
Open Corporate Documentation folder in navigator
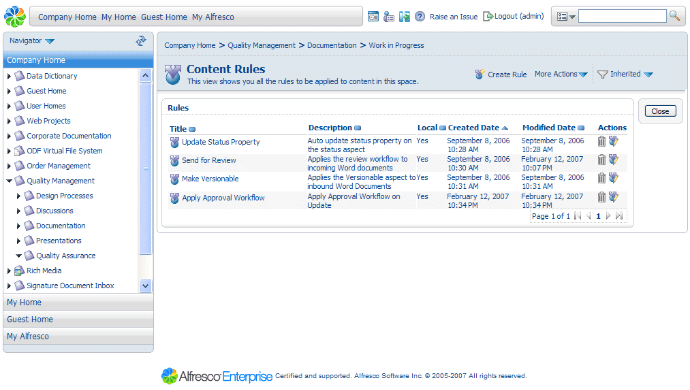69,136
